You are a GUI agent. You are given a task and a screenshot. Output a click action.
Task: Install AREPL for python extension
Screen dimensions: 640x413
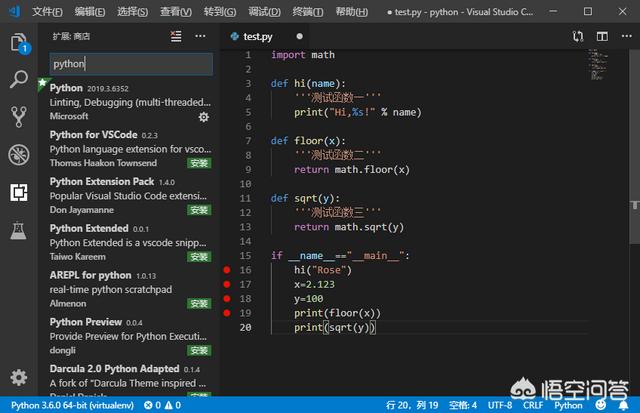[199, 304]
